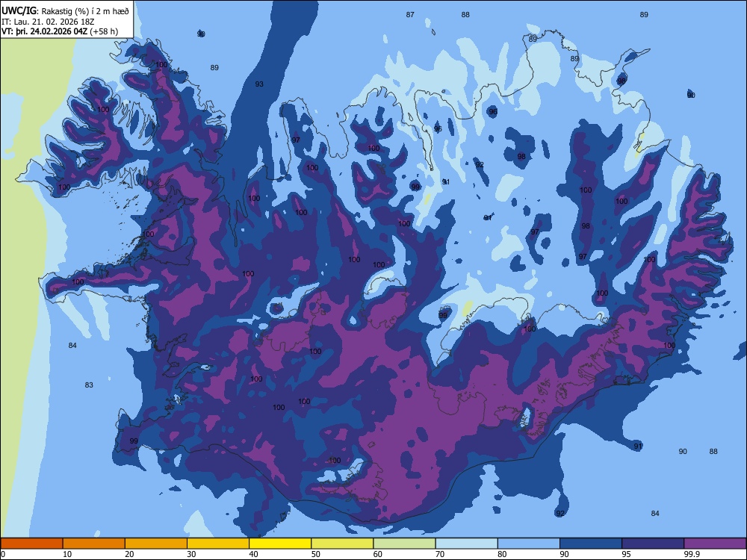Pick the amber 20–30 legend swatch

tap(156, 544)
